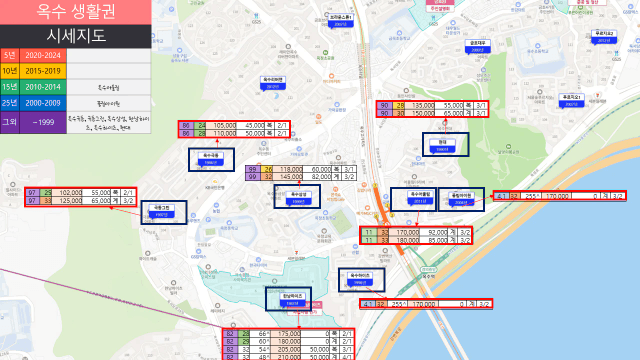Image resolution: width=640 pixels, height=360 pixels.
Task: Click the 옥수극동 apartment marker
Action: point(211,159)
